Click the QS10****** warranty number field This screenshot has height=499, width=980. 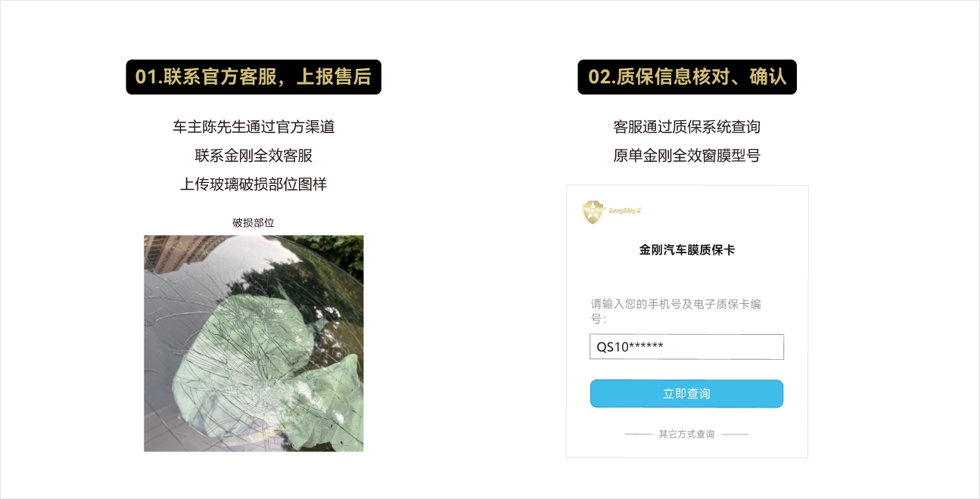coord(686,347)
